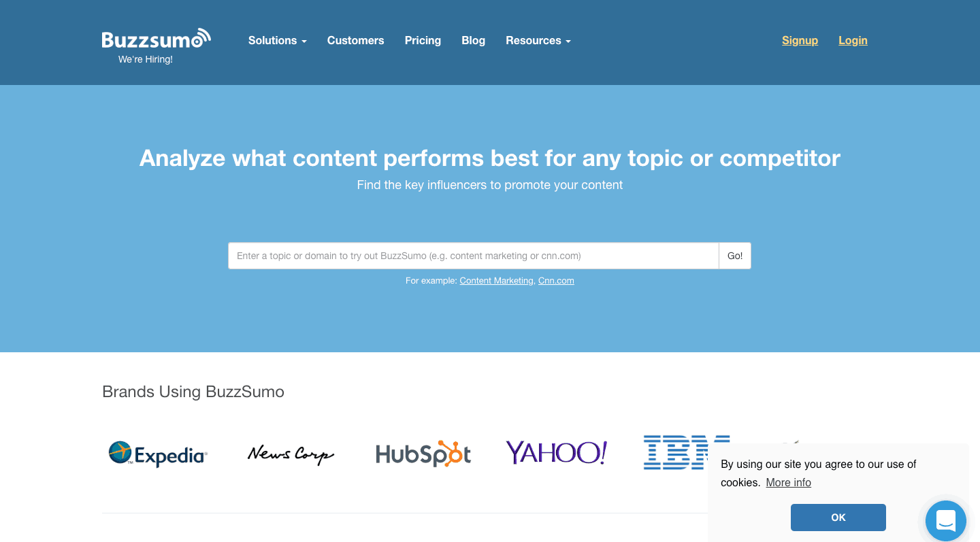Click the Login link
This screenshot has height=542, width=980.
[853, 41]
